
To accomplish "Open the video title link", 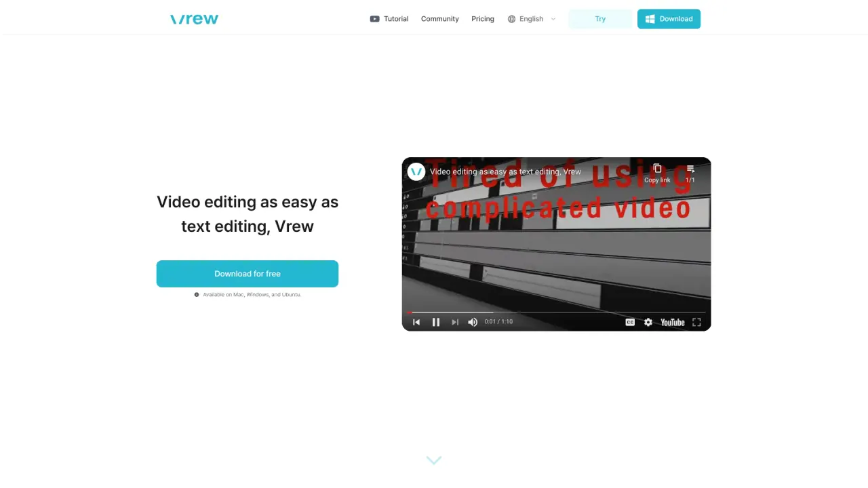I will (505, 171).
